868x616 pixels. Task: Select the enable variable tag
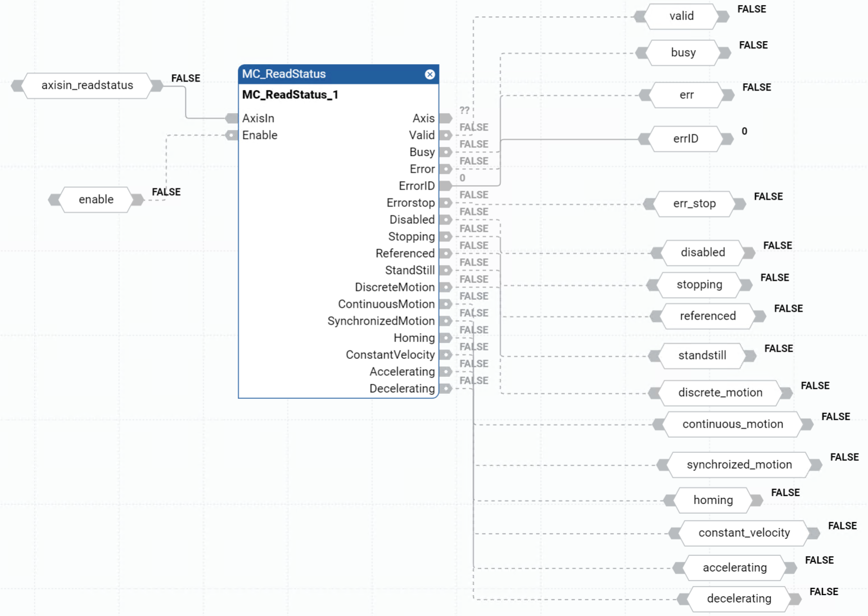coord(96,200)
